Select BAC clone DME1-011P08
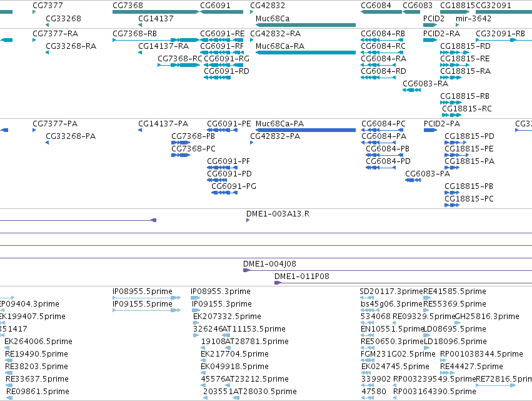This screenshot has height=401, width=532. (403, 283)
